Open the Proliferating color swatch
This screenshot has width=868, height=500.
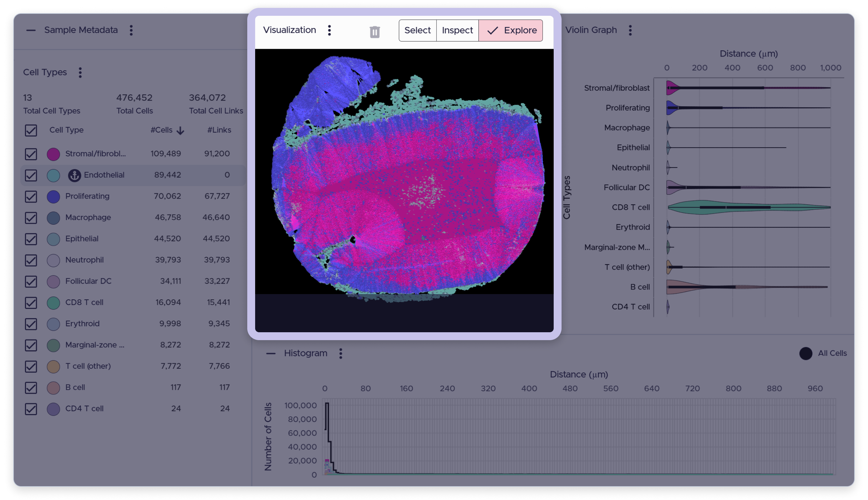[x=53, y=196]
